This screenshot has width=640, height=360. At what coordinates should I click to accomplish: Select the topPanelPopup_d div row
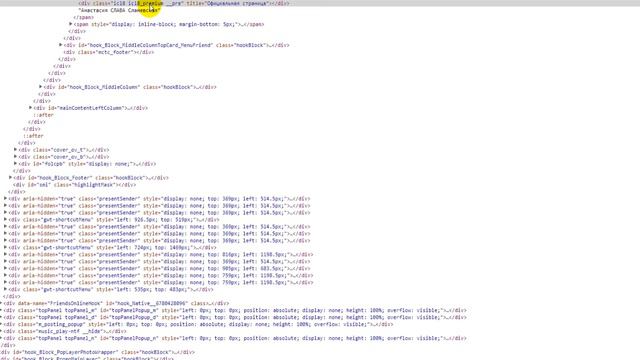point(235,317)
